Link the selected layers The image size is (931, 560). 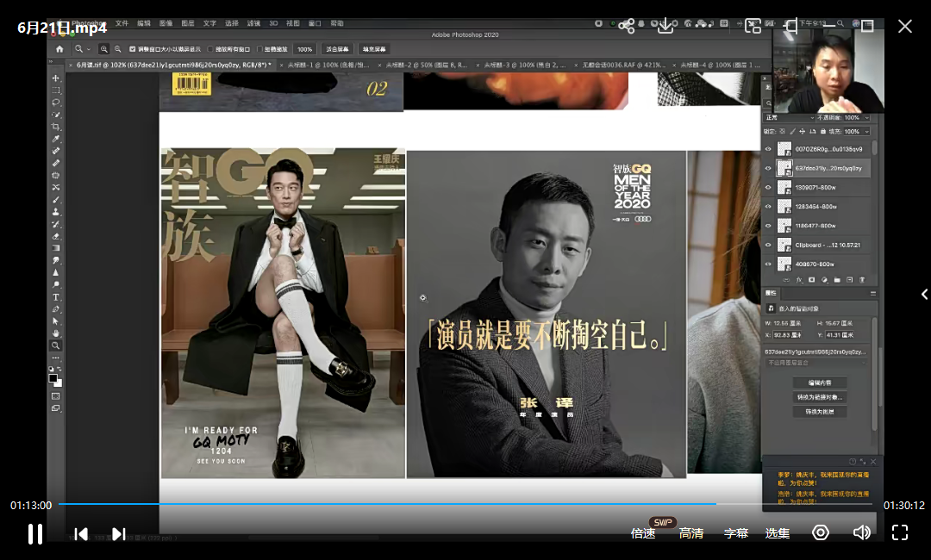point(787,280)
